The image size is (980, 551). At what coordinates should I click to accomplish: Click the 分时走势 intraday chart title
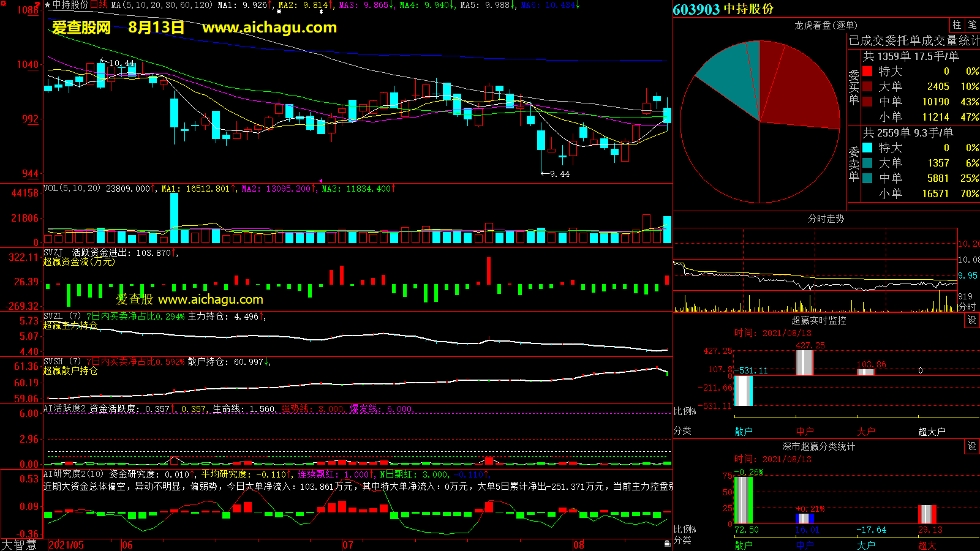pyautogui.click(x=826, y=219)
